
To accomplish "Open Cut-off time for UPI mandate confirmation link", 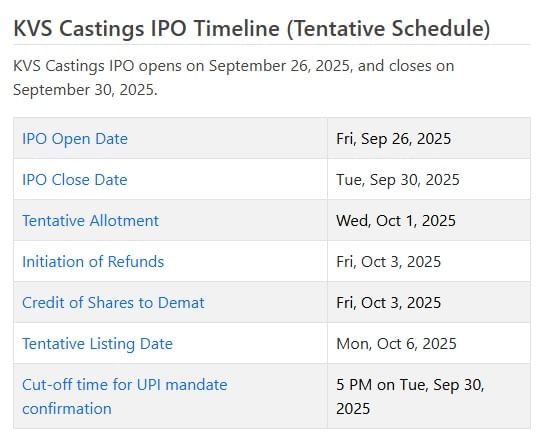I will click(x=125, y=396).
